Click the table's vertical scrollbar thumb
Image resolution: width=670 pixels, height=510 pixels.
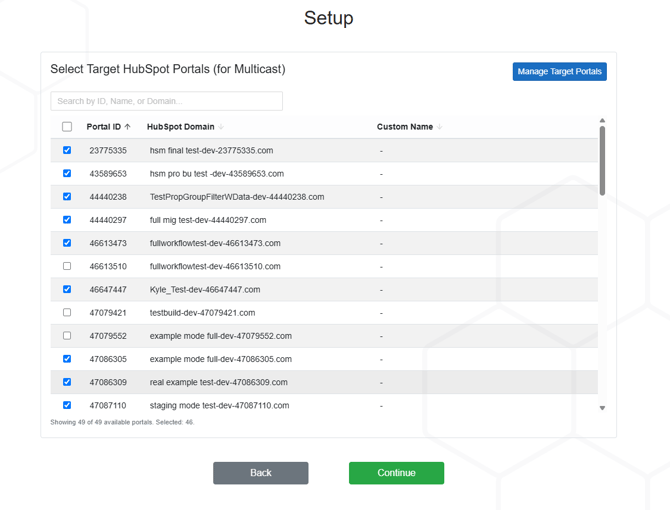point(602,161)
